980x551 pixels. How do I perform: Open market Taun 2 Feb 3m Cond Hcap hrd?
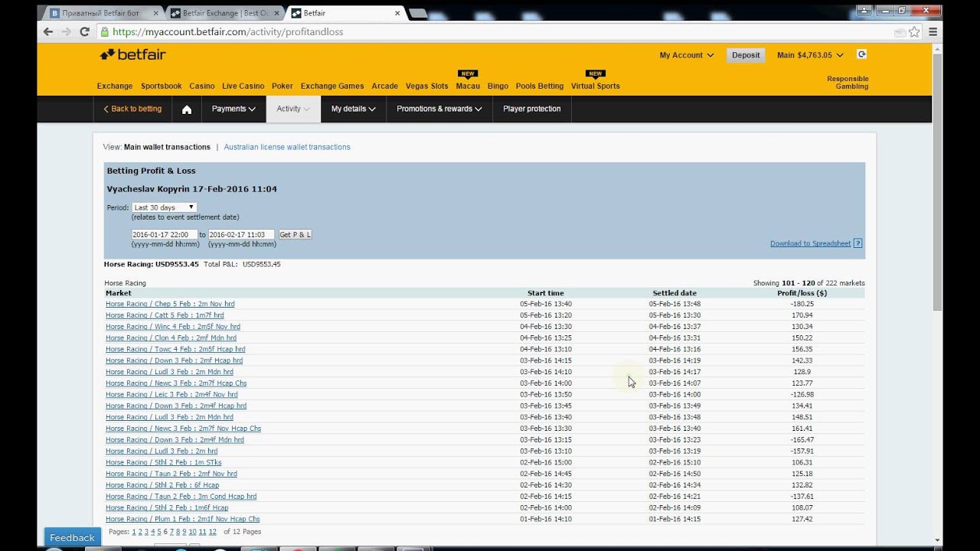[181, 497]
